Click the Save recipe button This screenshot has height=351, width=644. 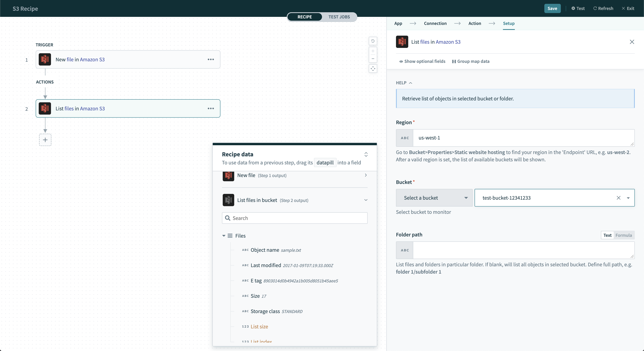552,8
